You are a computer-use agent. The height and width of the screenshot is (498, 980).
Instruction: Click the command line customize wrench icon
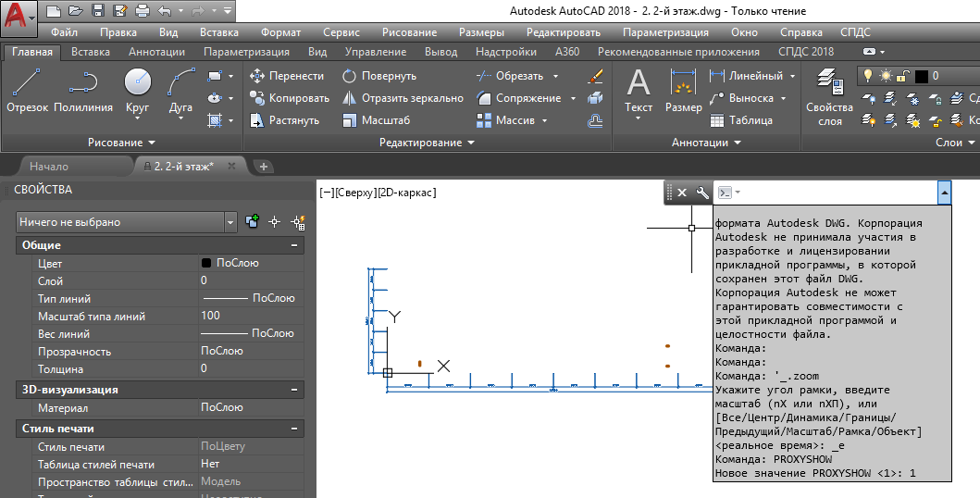702,193
